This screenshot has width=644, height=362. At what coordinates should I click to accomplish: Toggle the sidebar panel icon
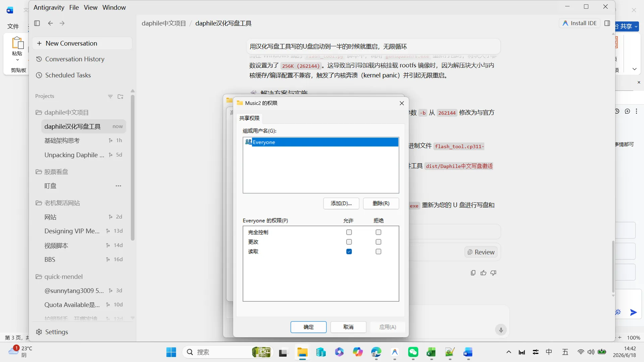[37, 23]
